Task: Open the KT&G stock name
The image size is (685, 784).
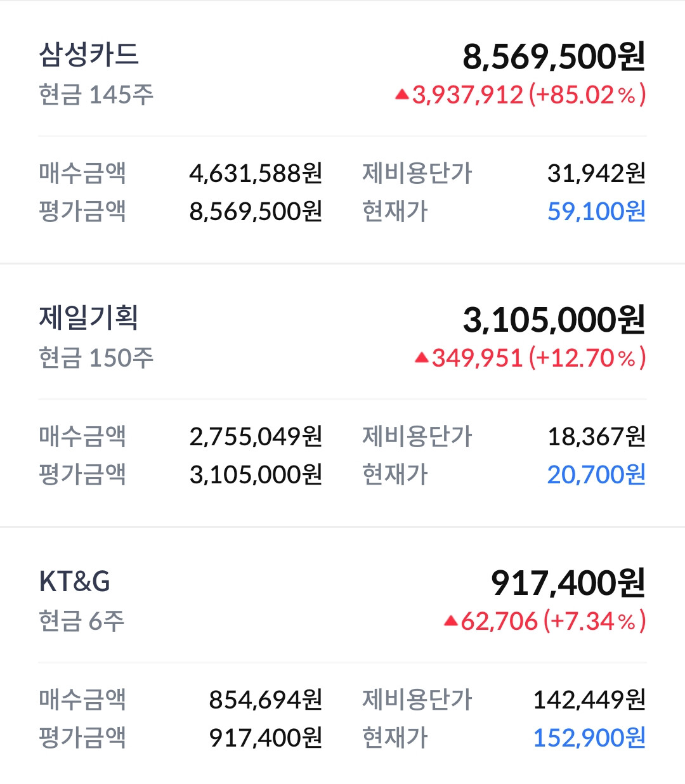Action: click(x=75, y=581)
